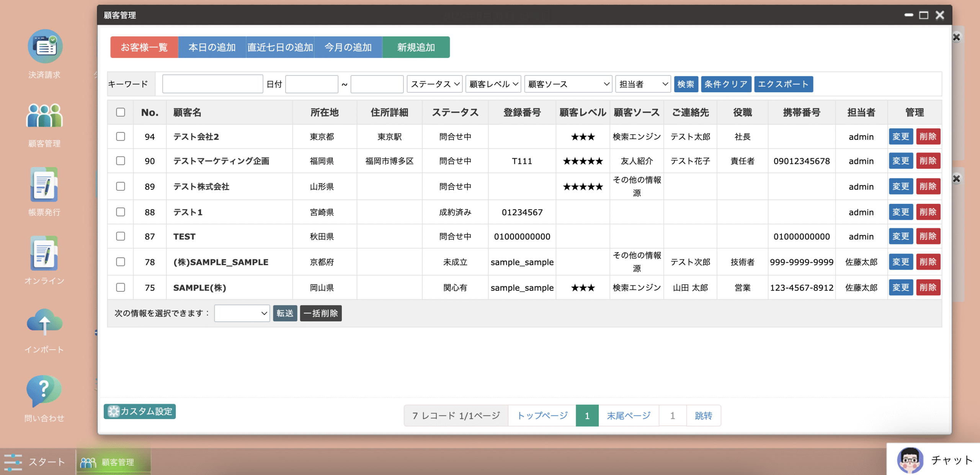Select page 1 in pagination
Viewport: 980px width, 475px height.
[587, 416]
